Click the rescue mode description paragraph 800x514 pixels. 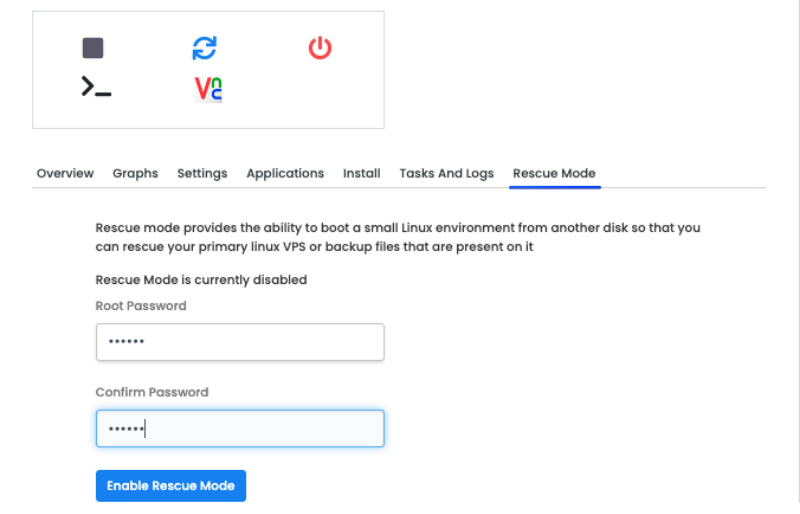(x=398, y=237)
